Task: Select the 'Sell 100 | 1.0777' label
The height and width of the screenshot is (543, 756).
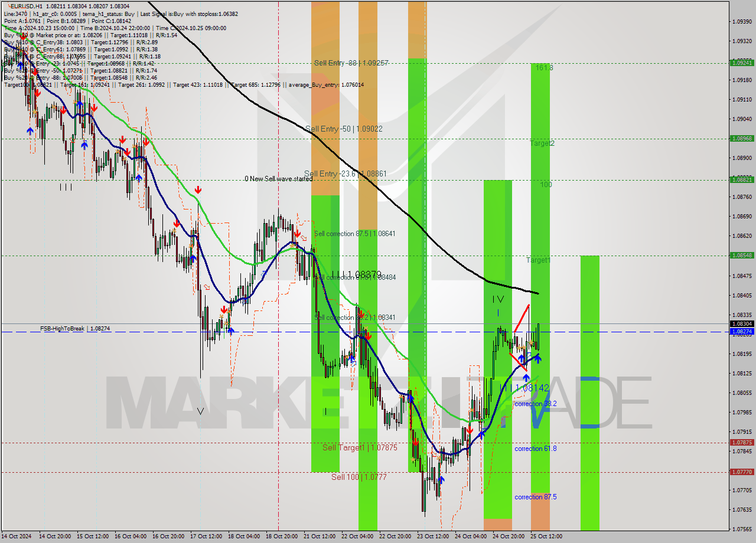Action: point(359,477)
